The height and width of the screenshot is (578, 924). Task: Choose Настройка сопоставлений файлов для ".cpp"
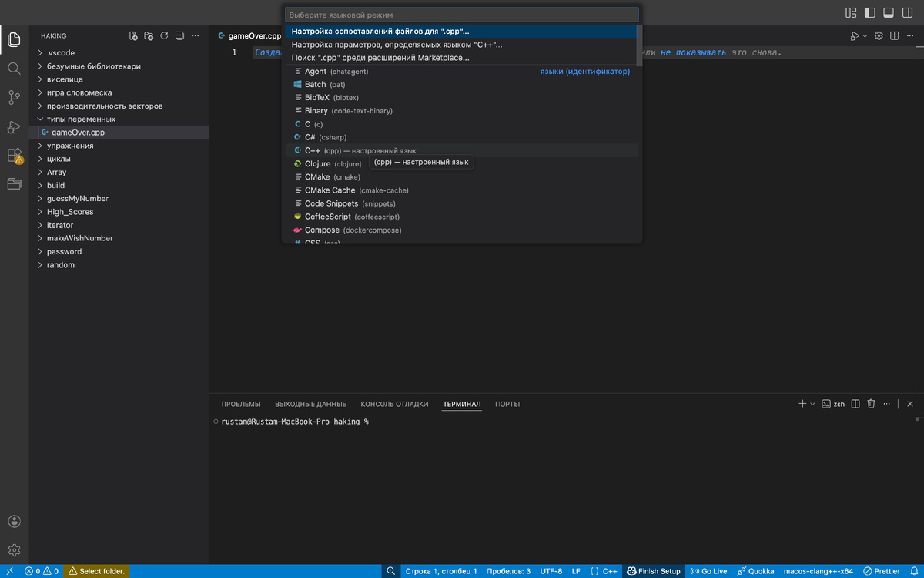pos(460,32)
